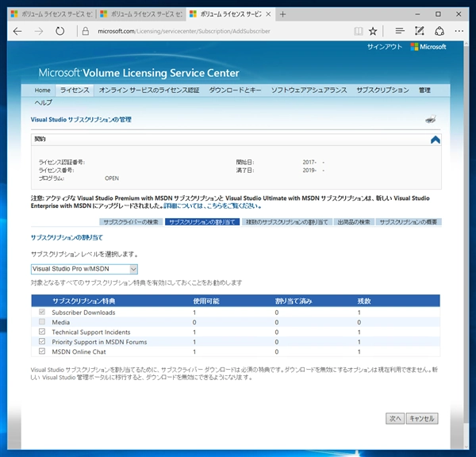Open the サブスクリプション menu

pyautogui.click(x=382, y=90)
